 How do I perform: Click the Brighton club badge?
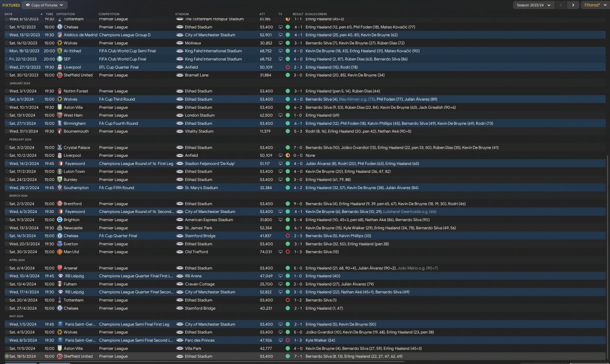(x=60, y=220)
